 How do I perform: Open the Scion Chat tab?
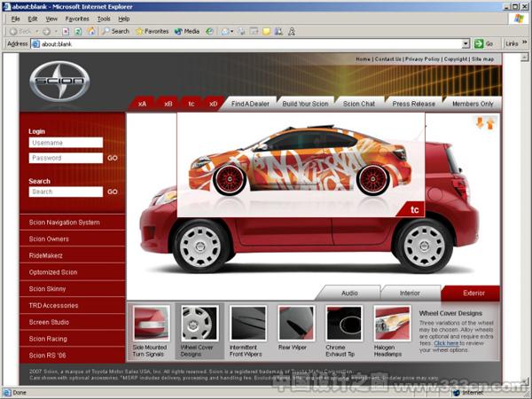(x=359, y=104)
